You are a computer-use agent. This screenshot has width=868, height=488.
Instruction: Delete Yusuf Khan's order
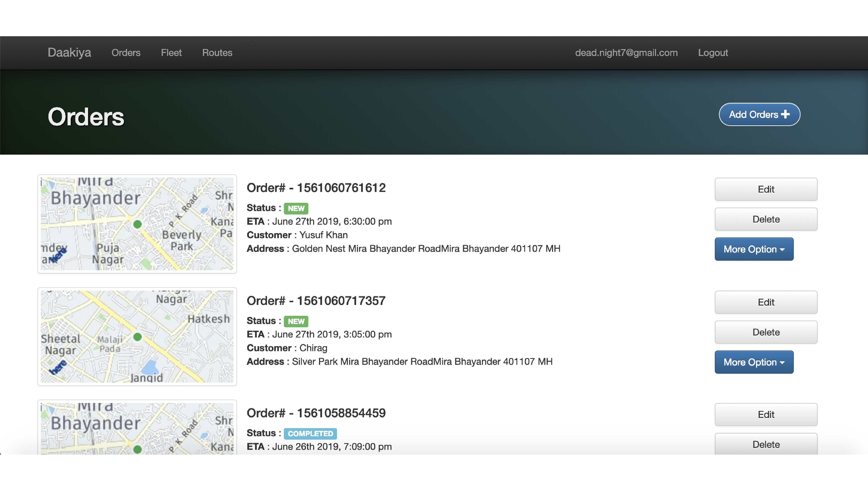[766, 219]
